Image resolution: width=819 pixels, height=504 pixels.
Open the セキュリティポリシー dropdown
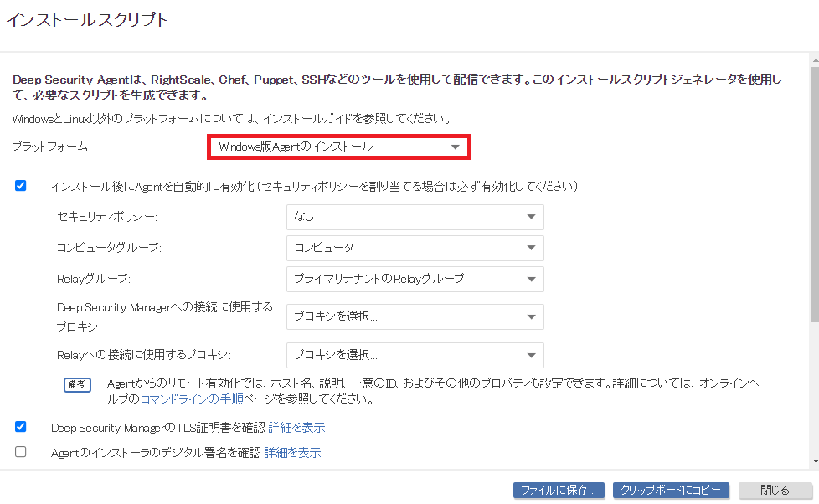tap(415, 217)
